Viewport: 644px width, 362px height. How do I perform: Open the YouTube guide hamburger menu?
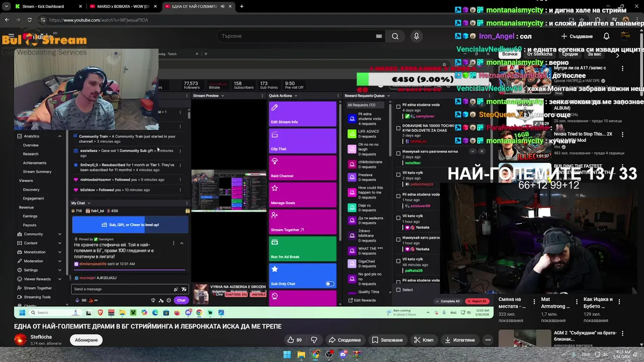[x=11, y=36]
